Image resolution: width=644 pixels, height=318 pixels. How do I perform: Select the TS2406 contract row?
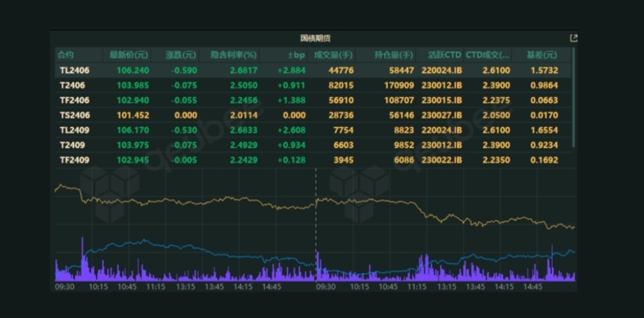pyautogui.click(x=75, y=115)
